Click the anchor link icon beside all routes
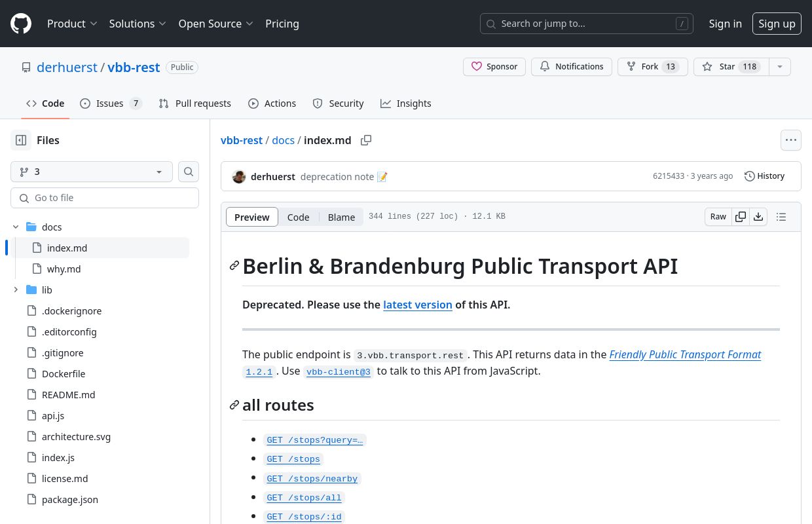 (x=234, y=405)
